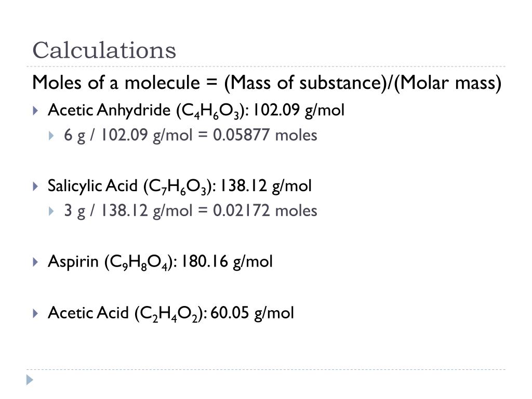Click the Acetic Acid 60.05 g/mol line
Image resolution: width=532 pixels, height=399 pixels.
[x=170, y=313]
